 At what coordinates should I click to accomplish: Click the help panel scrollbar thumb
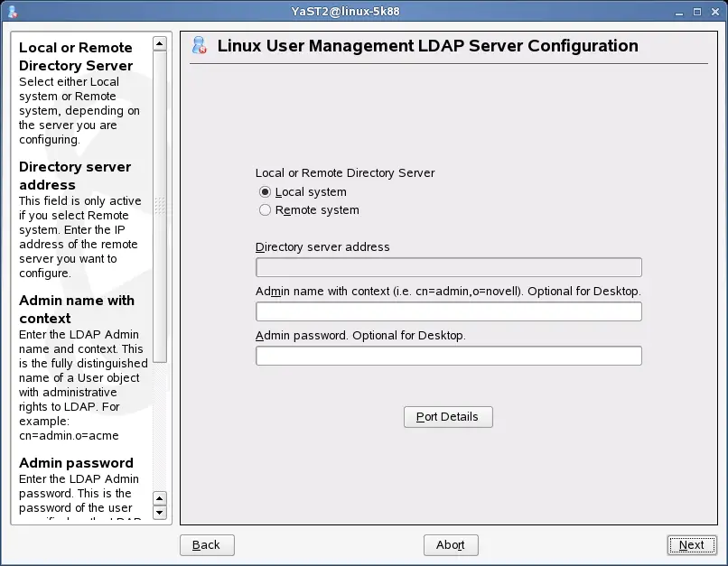pos(160,208)
